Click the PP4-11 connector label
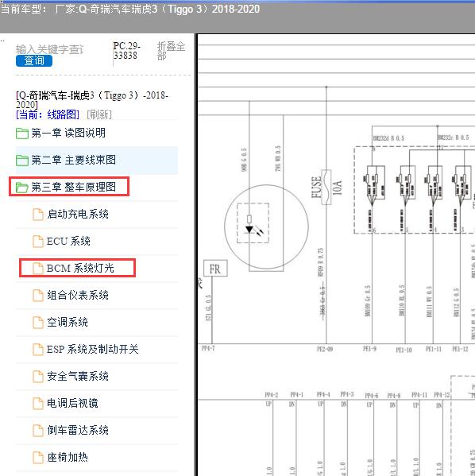Image resolution: width=475 pixels, height=476 pixels. coord(419,395)
